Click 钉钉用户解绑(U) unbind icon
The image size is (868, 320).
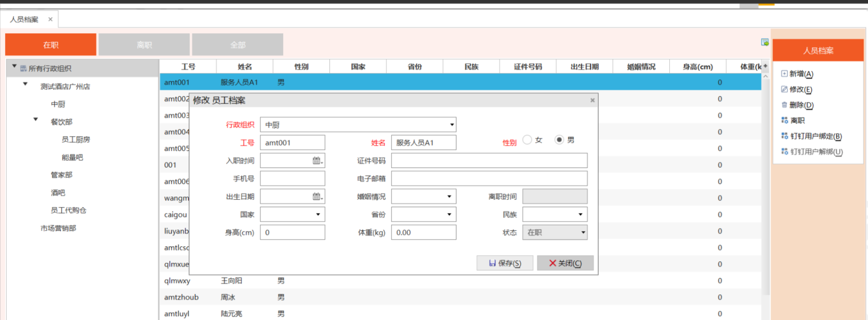tap(785, 152)
